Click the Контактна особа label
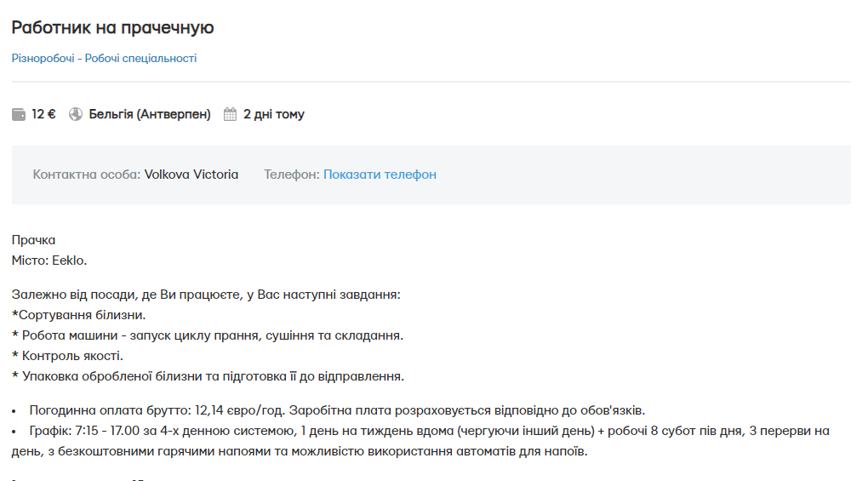 point(86,175)
